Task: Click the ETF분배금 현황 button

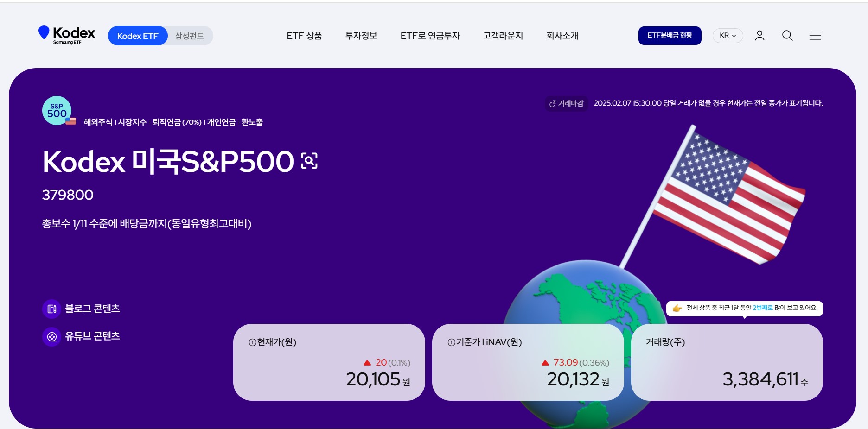Action: click(x=670, y=36)
